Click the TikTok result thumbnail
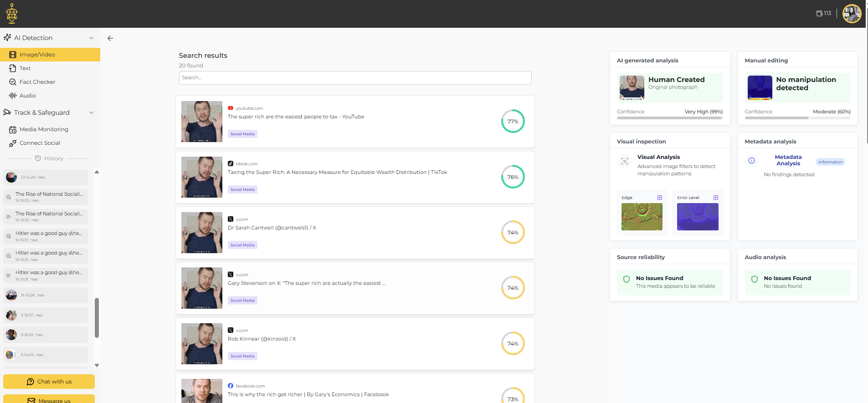Viewport: 868px width, 403px height. point(202,177)
